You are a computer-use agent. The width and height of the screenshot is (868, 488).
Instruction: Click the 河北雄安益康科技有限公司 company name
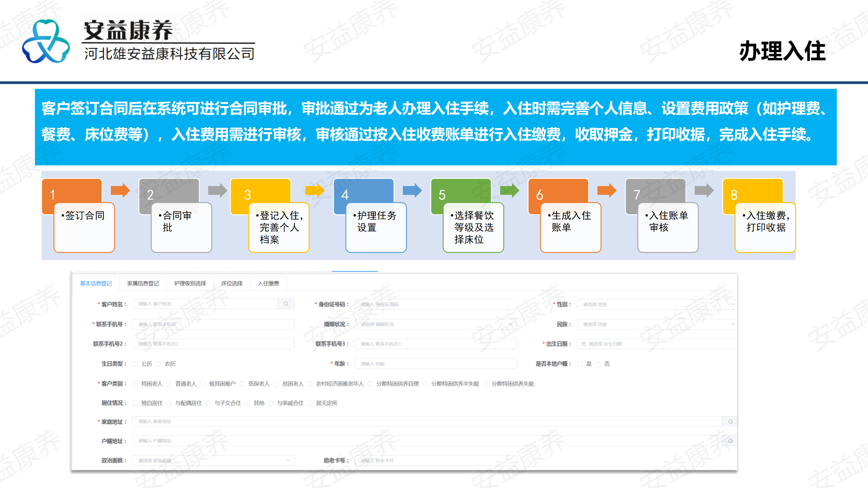(x=169, y=54)
